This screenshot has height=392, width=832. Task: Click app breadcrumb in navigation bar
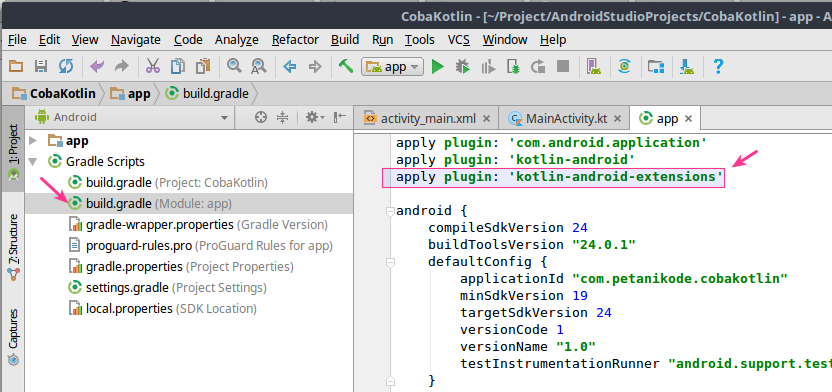(x=131, y=94)
